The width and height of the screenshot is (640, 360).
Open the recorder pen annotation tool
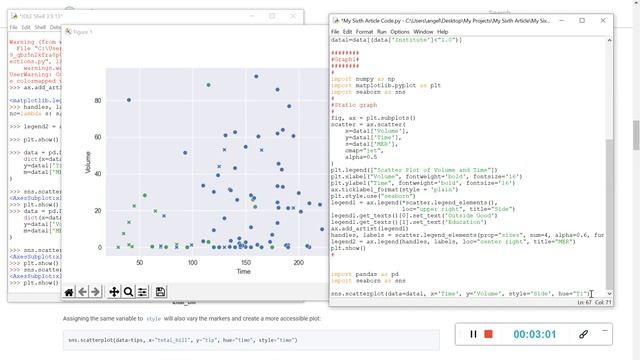point(583,334)
